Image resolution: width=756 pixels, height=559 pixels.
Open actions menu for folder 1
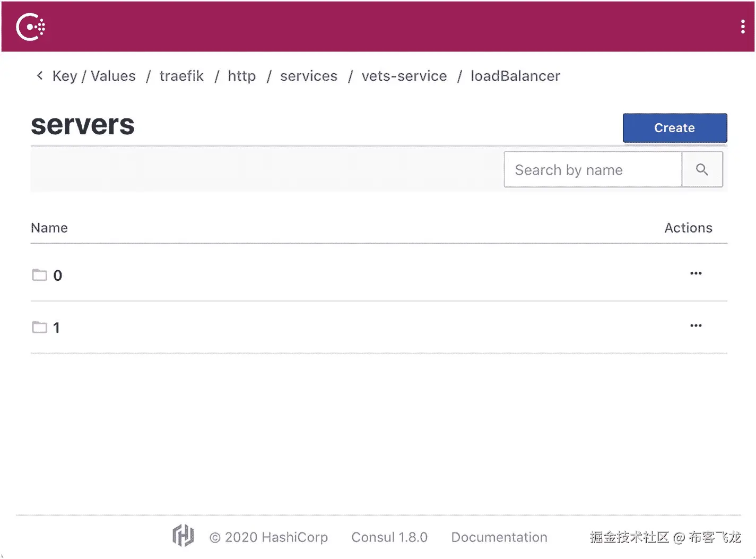pos(696,325)
